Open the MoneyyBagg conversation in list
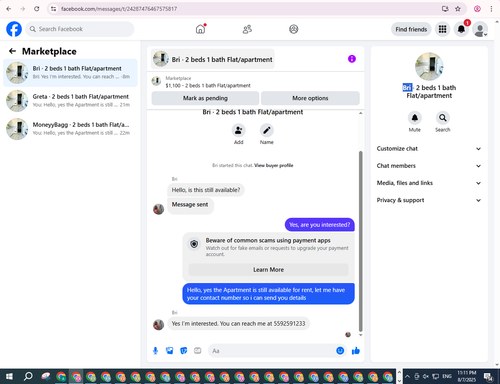The width and height of the screenshot is (500, 384). [x=70, y=129]
